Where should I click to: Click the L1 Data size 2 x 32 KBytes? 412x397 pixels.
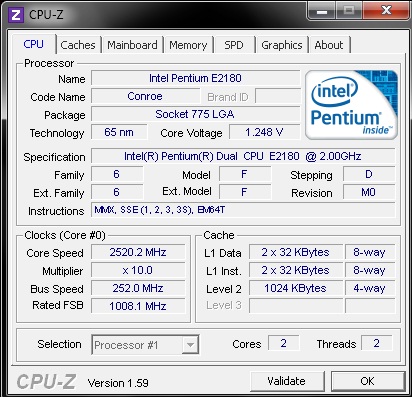click(296, 252)
